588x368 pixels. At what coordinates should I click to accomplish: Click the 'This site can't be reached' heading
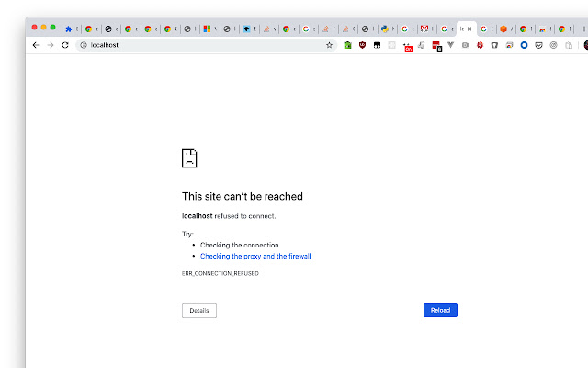coord(243,196)
